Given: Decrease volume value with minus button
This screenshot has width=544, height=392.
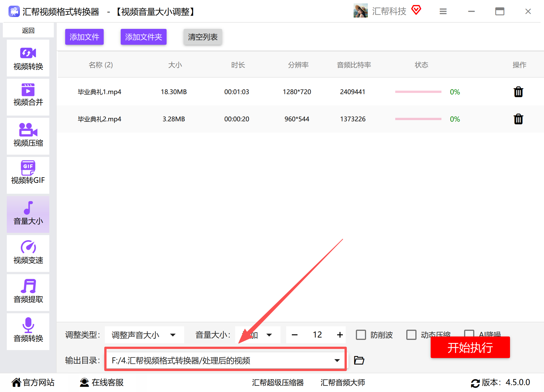Looking at the screenshot, I should coord(295,335).
